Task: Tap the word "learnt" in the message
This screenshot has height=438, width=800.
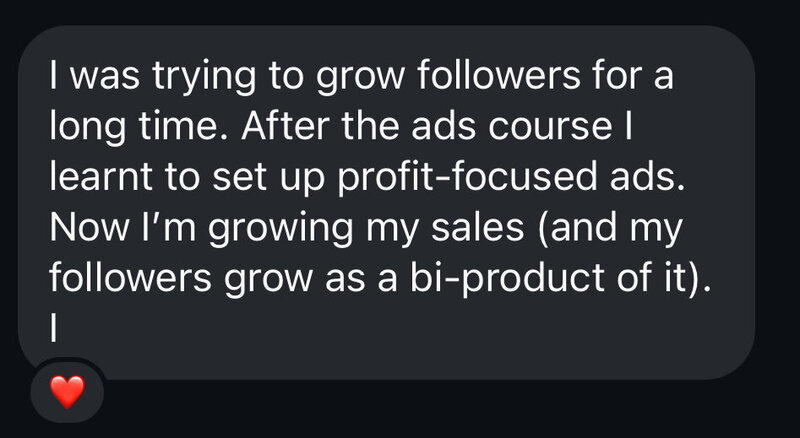Action: 90,182
